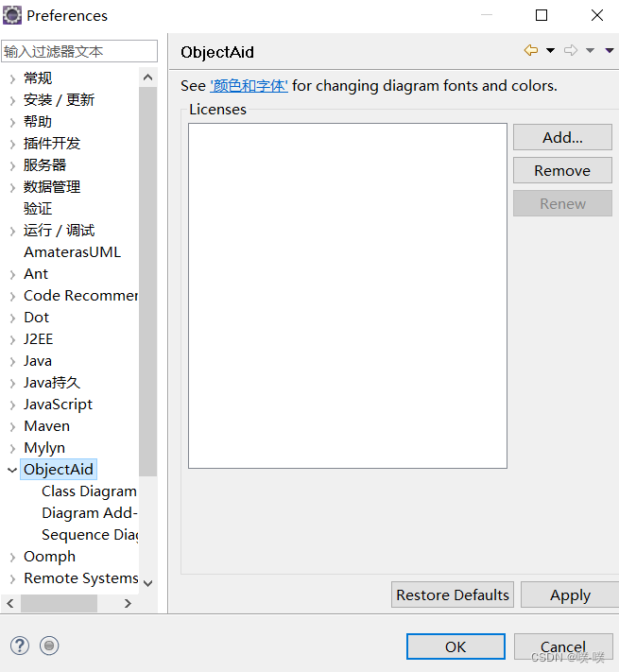Select the JavaScript preference item
The width and height of the screenshot is (619, 672).
58,405
